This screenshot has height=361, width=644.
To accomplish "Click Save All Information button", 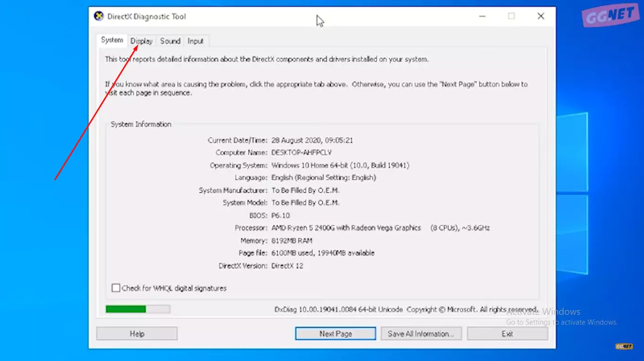I will point(421,334).
